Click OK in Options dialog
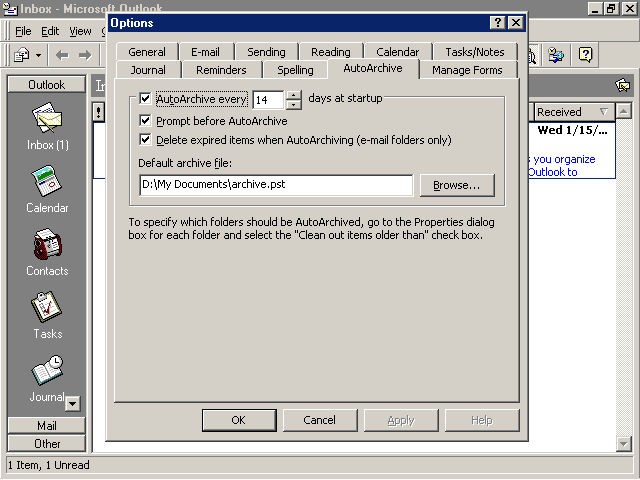The width and height of the screenshot is (640, 480). pos(239,420)
